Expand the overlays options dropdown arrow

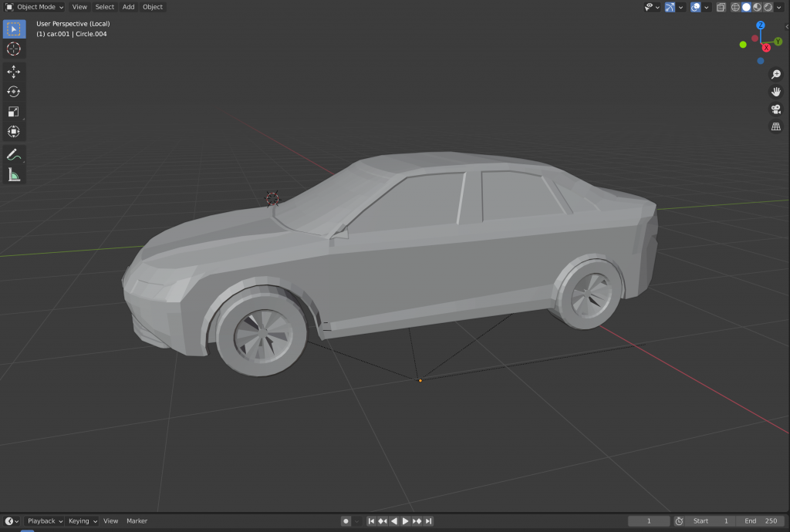pos(707,7)
